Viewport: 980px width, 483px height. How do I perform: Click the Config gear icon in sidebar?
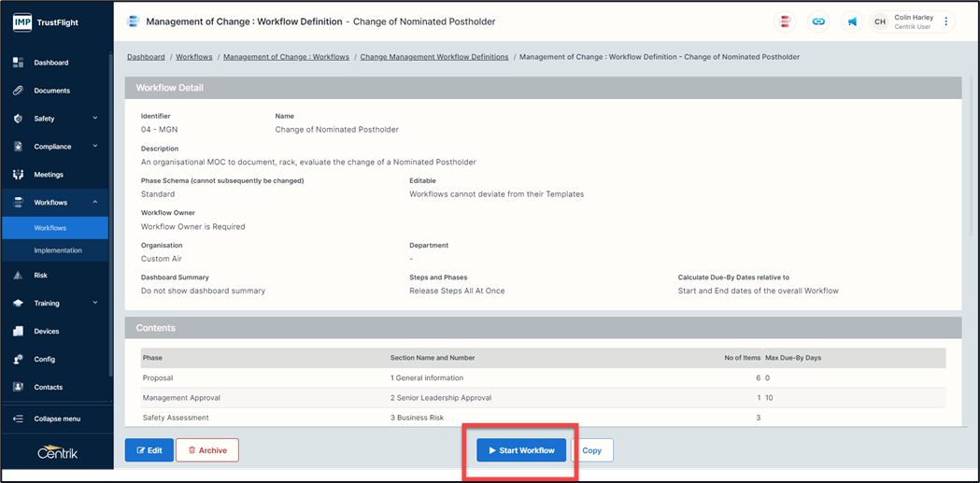(x=18, y=360)
